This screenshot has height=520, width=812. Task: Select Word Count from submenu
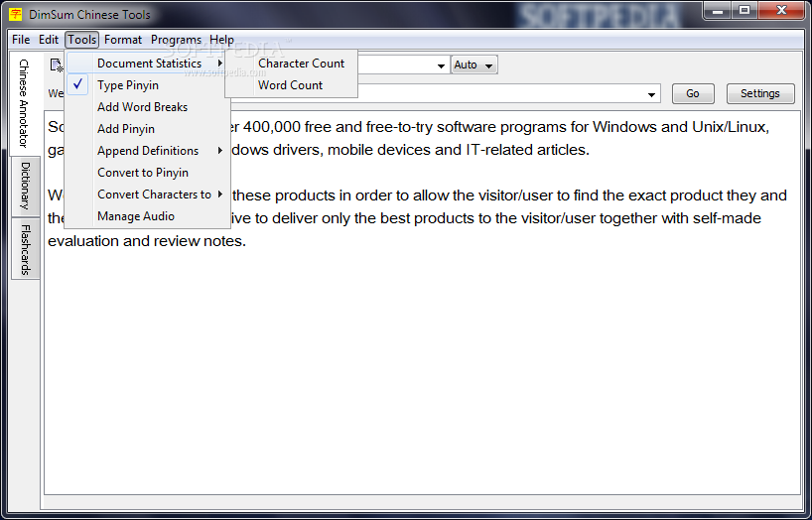pos(292,85)
